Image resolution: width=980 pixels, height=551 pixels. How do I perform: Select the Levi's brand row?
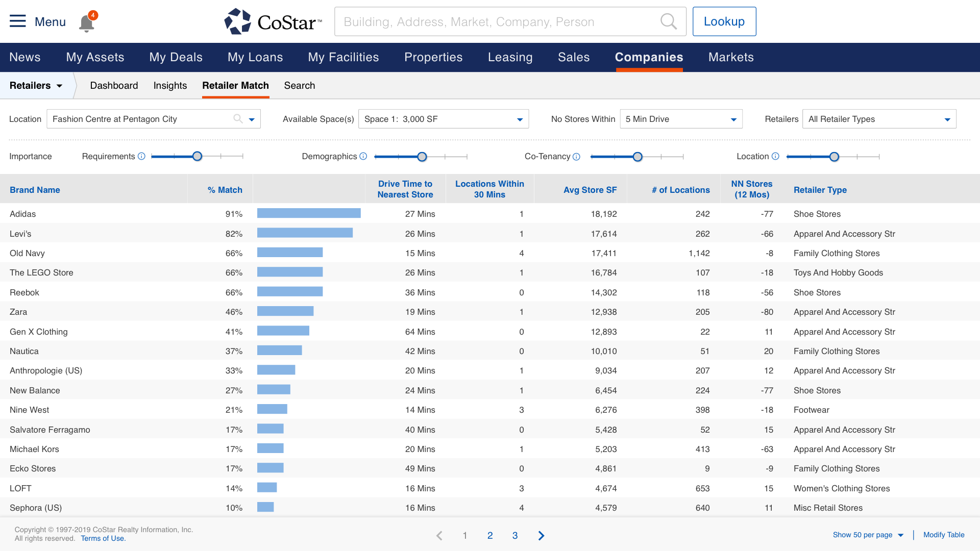click(490, 234)
